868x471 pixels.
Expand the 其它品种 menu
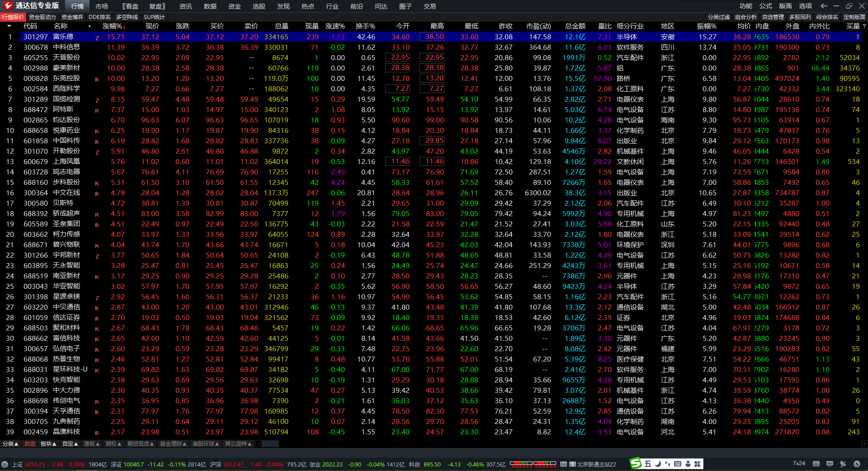(x=238, y=444)
